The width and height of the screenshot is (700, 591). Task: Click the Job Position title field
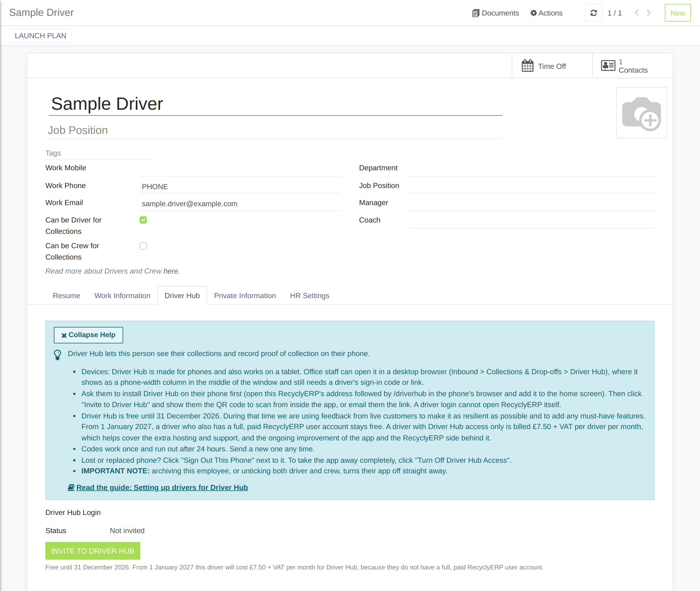274,130
